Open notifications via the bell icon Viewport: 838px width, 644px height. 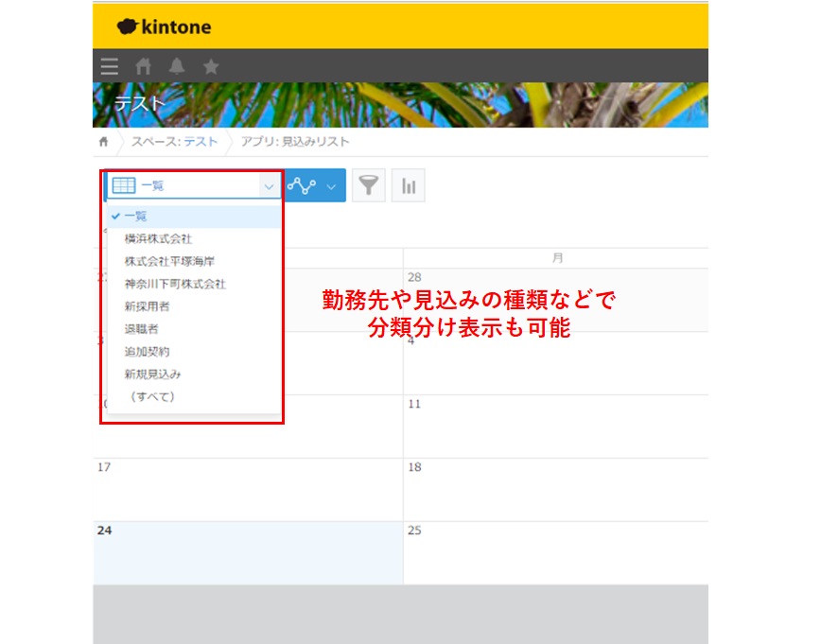(177, 66)
